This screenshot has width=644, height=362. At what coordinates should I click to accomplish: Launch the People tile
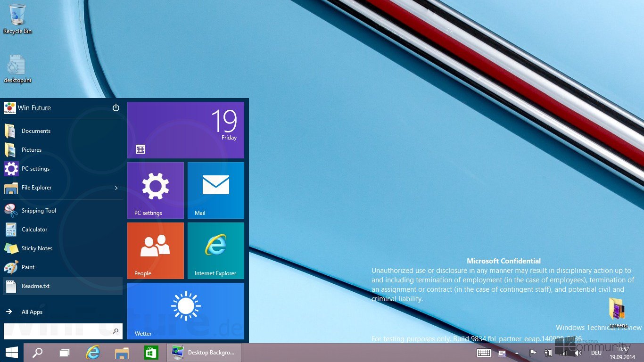(x=156, y=250)
